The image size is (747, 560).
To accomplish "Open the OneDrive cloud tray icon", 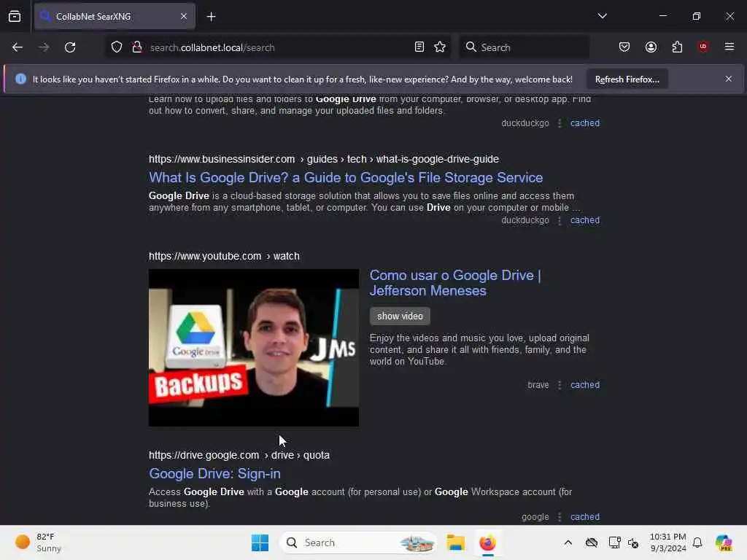I will tap(592, 542).
